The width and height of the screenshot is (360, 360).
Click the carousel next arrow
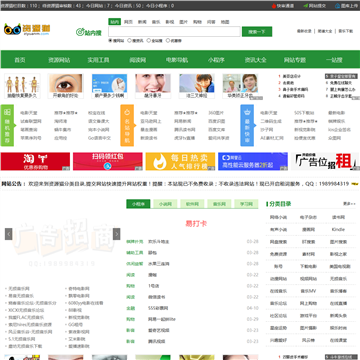point(116,234)
